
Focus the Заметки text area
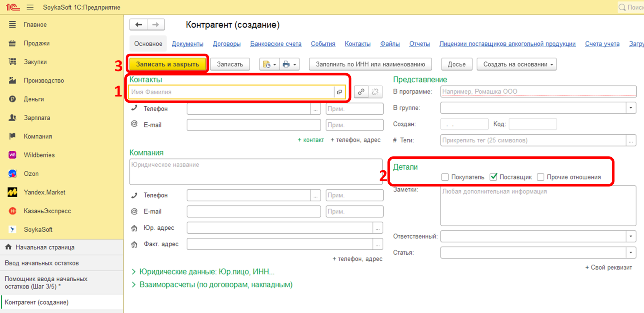pos(538,206)
